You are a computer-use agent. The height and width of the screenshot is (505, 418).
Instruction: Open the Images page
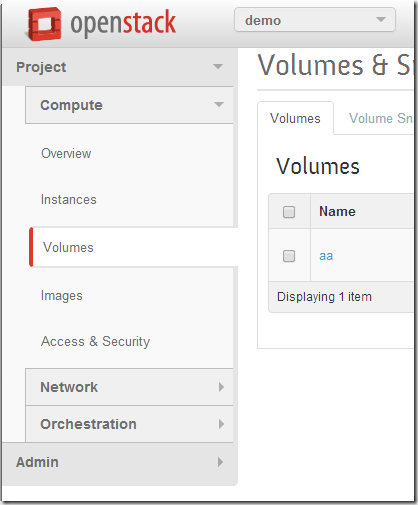click(x=61, y=296)
